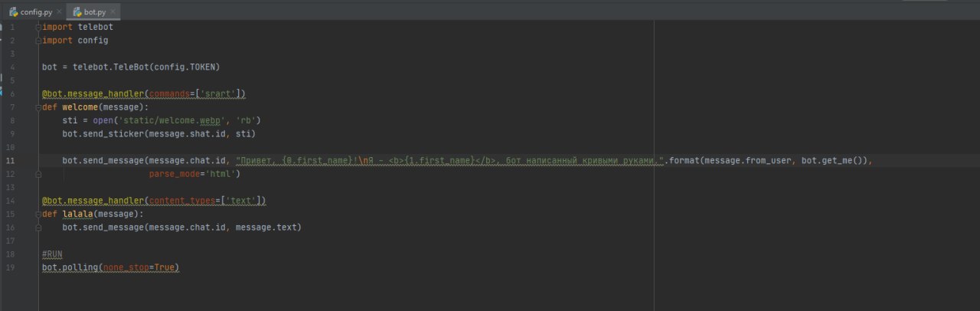The image size is (980, 311).
Task: Switch to the config.py tab
Action: [x=37, y=12]
